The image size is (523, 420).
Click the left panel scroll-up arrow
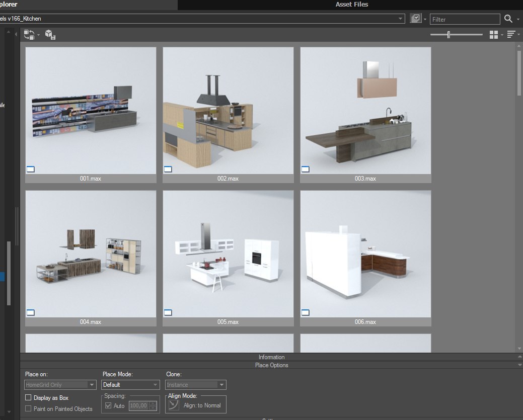point(9,32)
